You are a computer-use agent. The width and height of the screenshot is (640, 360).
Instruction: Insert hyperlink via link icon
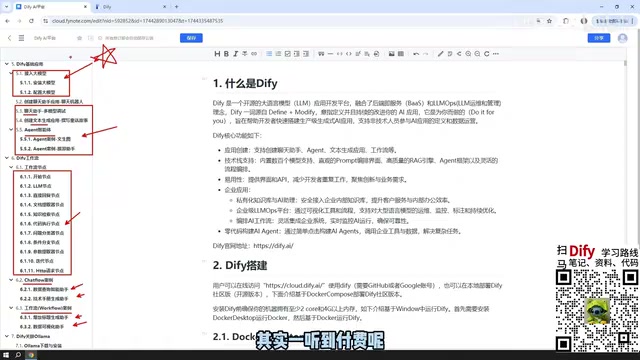click(x=254, y=53)
